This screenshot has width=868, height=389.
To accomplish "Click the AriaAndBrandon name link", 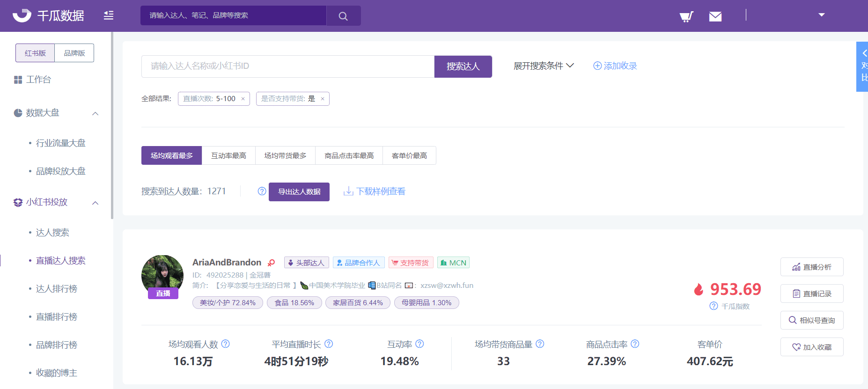I will click(x=227, y=262).
